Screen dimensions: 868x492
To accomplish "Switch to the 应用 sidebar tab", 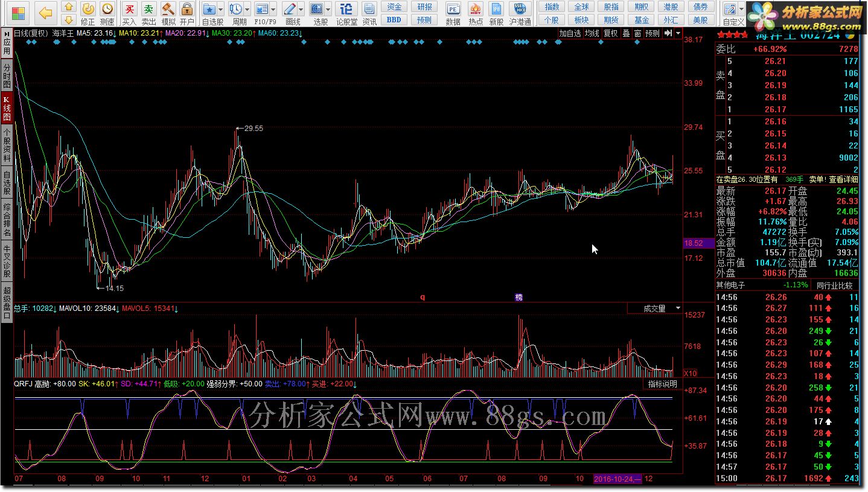I will pos(7,43).
